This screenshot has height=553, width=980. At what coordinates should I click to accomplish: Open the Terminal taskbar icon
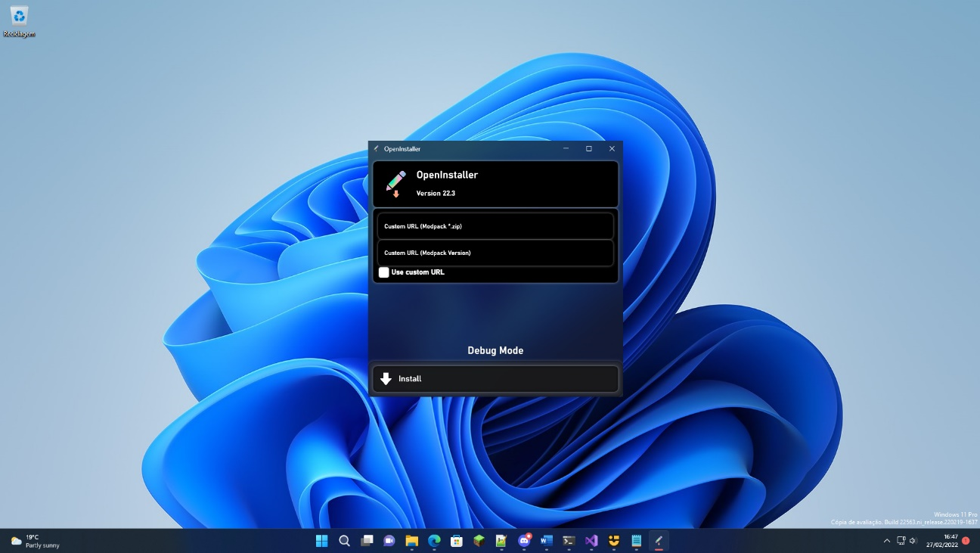click(569, 541)
